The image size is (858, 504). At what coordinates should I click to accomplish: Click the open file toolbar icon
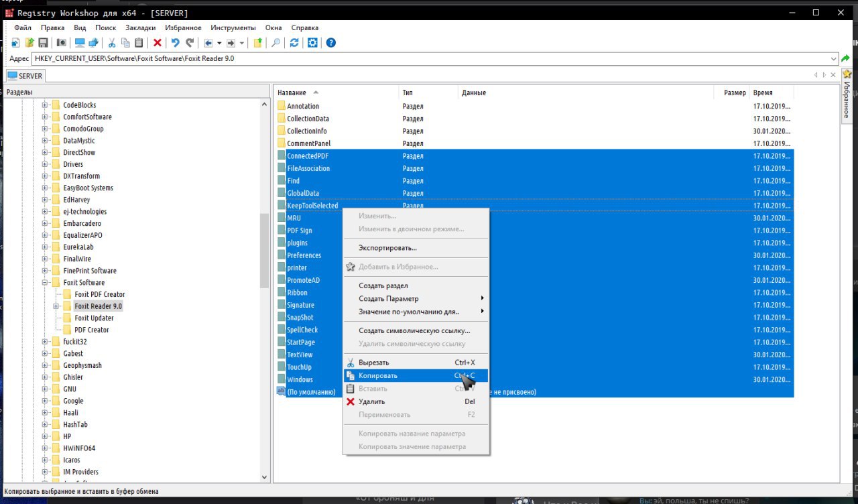point(29,43)
